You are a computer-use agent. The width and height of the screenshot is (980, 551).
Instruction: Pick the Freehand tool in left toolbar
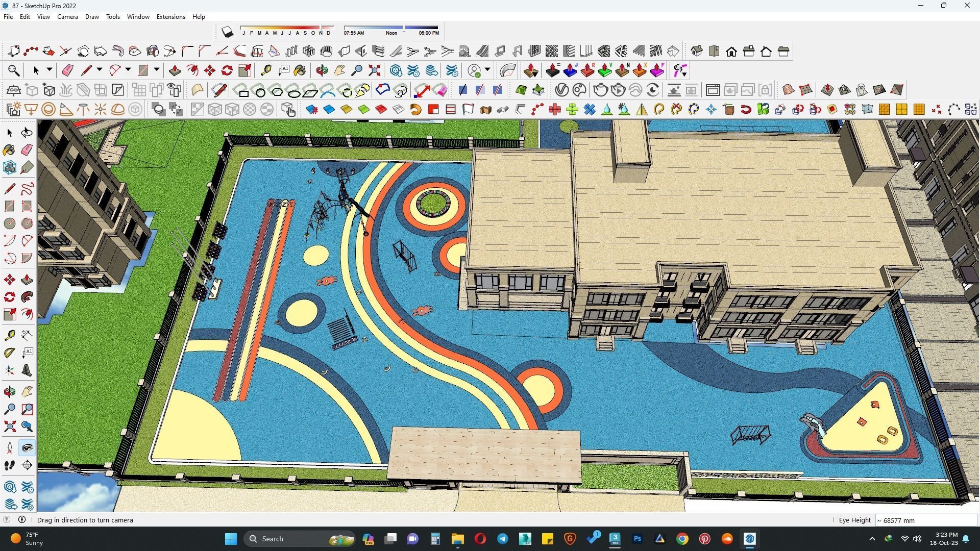(27, 189)
